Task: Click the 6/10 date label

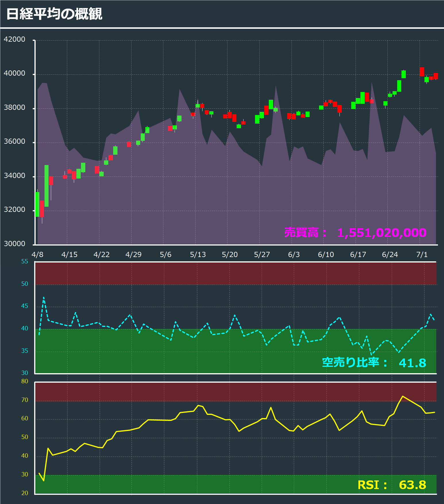Action: click(x=326, y=254)
